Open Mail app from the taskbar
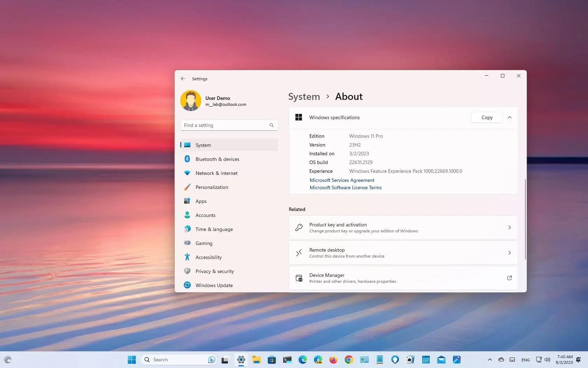 pos(441,360)
